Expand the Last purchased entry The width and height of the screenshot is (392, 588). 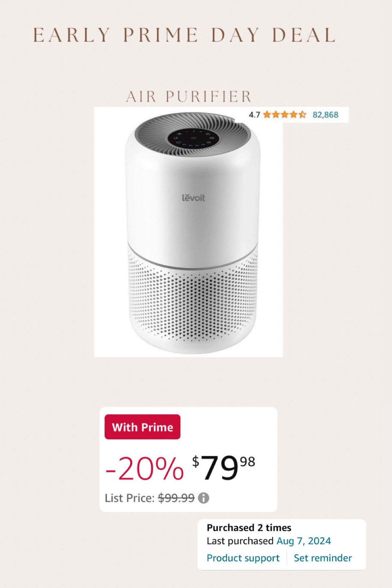268,541
